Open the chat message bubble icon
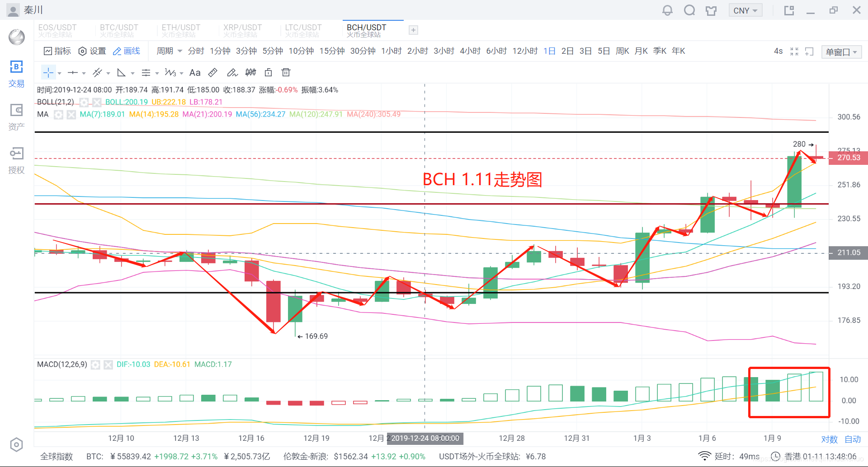868x467 pixels. click(689, 10)
